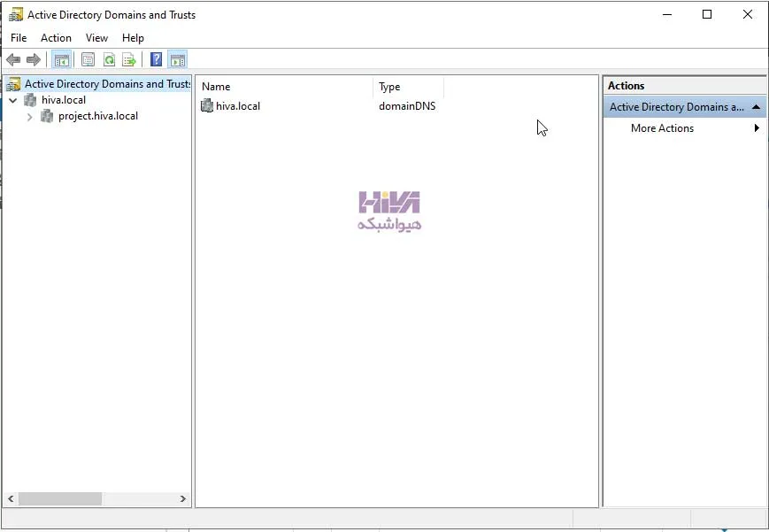Click the tree pane horizontal scrollbar thumb
This screenshot has height=532, width=769.
coord(60,498)
